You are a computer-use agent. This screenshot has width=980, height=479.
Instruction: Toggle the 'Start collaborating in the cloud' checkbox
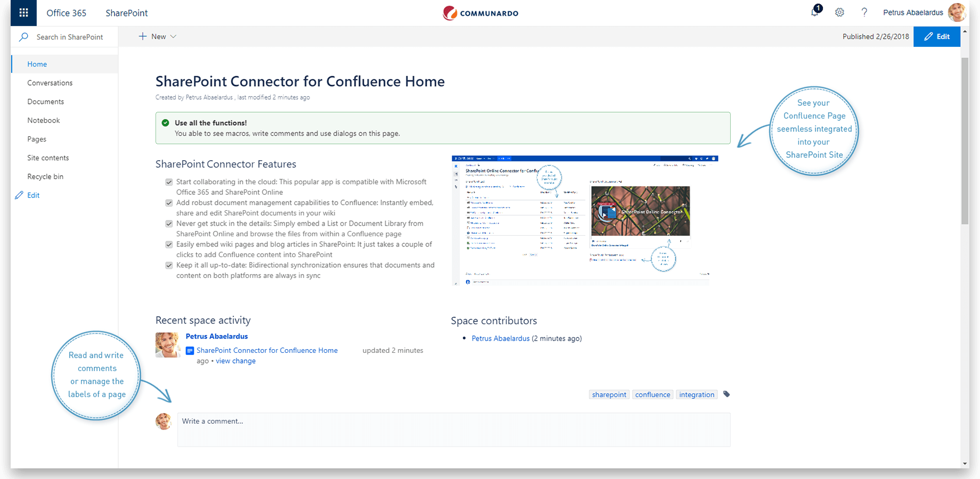[x=169, y=182]
